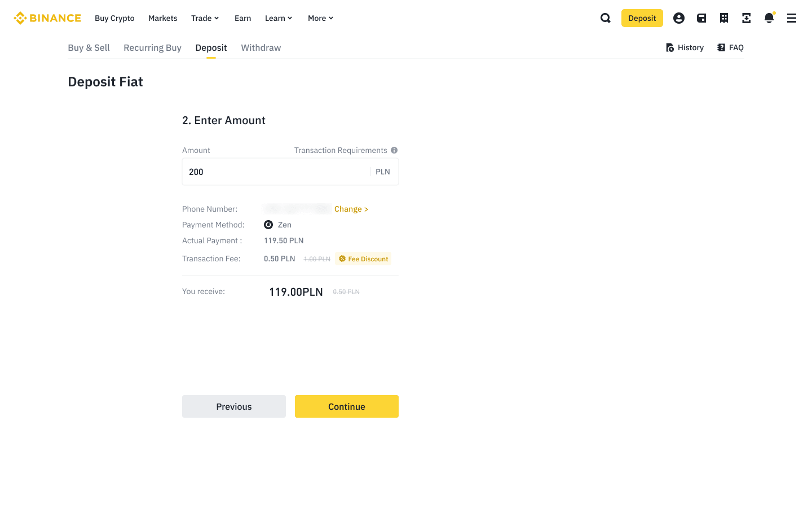Switch to the Recurring Buy tab

coord(152,48)
